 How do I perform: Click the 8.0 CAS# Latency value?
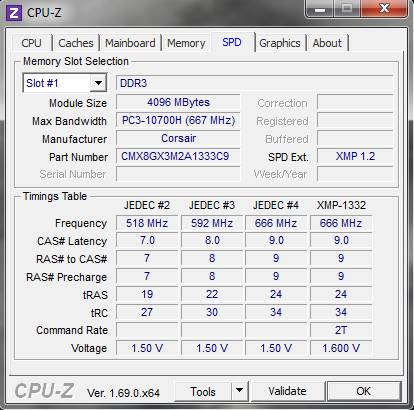coord(212,241)
